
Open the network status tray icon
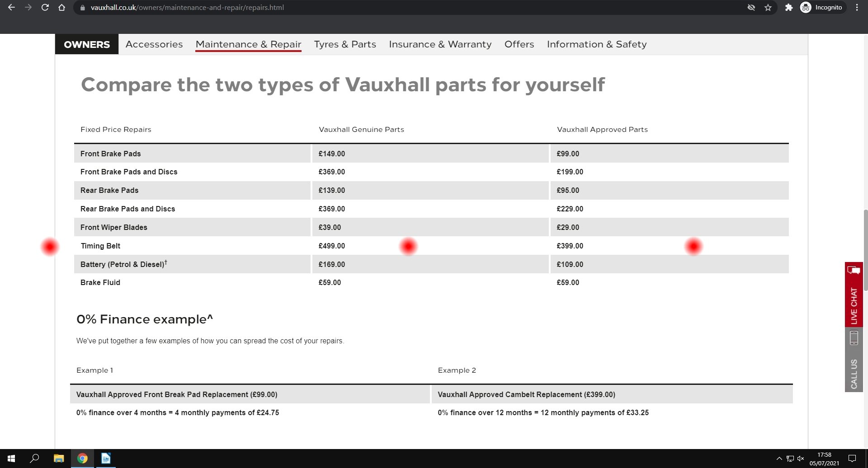[x=790, y=459]
